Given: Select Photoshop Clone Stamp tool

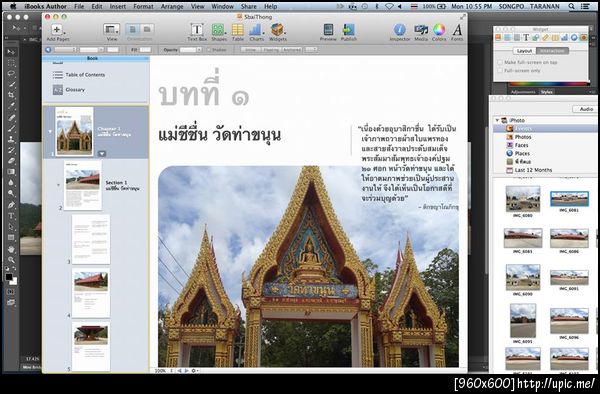Looking at the screenshot, I should (x=11, y=139).
